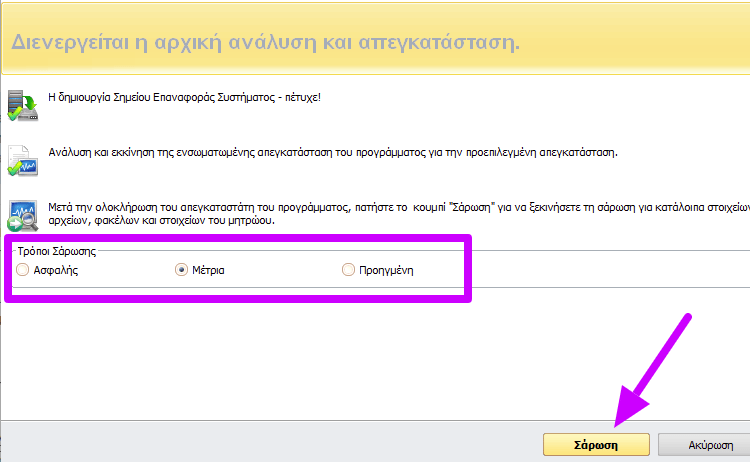Click text Μετά την ολοκλήρωση του απεγκαταστάτη
The image size is (750, 462).
click(162, 207)
